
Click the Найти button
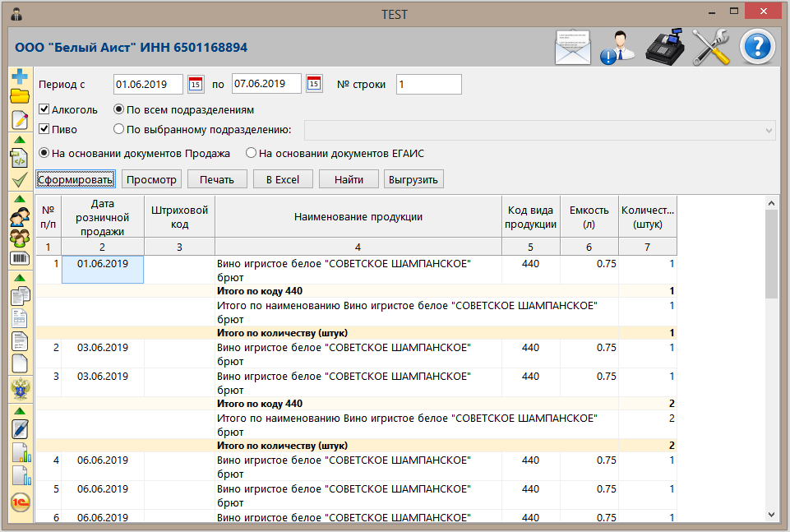click(349, 179)
